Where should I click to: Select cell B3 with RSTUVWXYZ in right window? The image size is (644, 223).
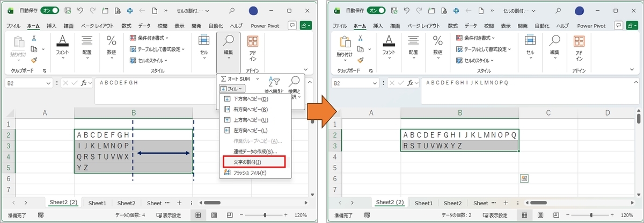pyautogui.click(x=459, y=146)
